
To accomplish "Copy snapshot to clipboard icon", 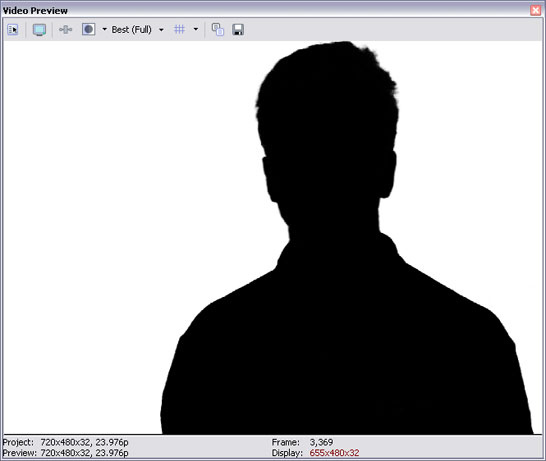I will point(218,30).
